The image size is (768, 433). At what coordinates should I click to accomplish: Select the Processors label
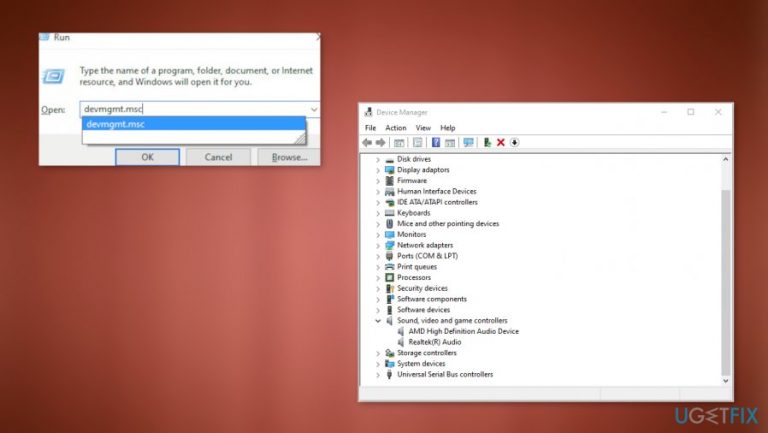[x=414, y=278]
